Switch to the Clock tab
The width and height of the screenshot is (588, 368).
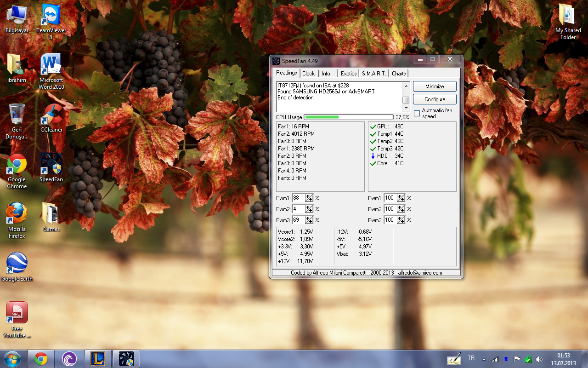pos(309,74)
